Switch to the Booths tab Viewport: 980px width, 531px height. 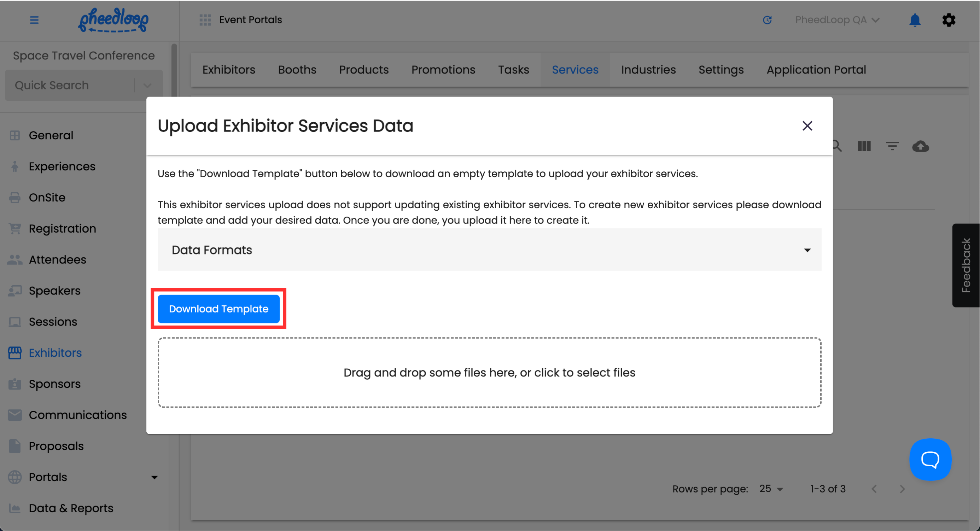(297, 70)
